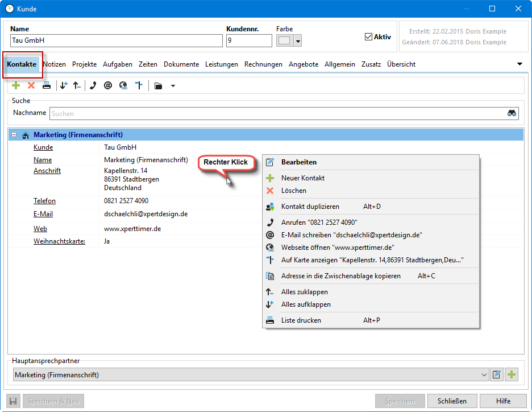
Task: Click the red X delete contact toolbar icon
Action: tap(31, 86)
